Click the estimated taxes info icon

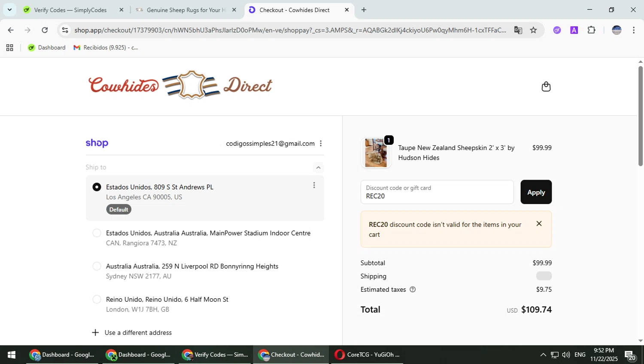(x=413, y=290)
